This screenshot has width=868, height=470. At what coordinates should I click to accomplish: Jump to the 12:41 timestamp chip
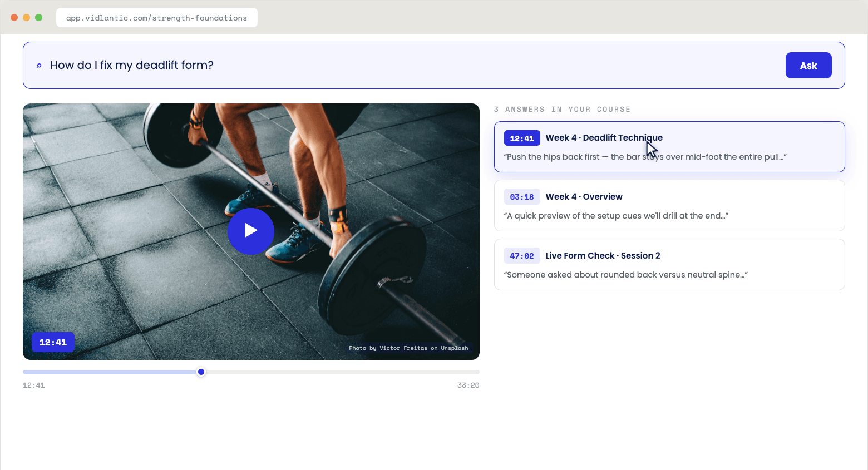point(522,138)
